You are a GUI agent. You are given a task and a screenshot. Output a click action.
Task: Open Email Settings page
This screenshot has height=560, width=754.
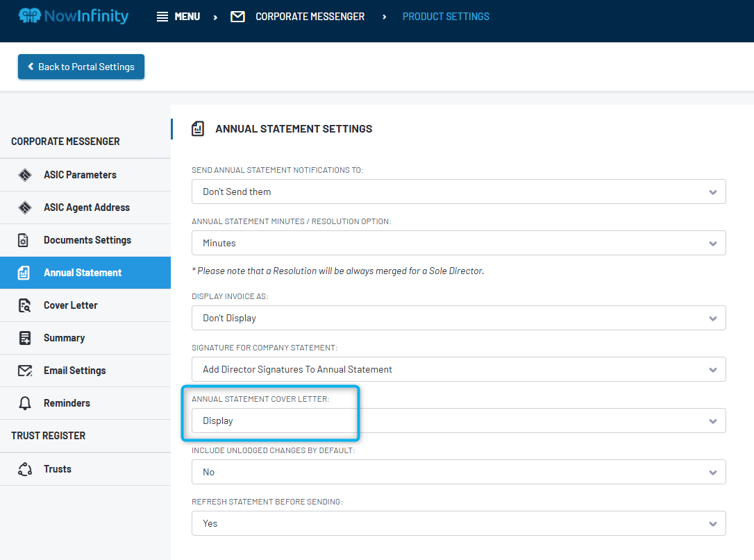point(85,371)
